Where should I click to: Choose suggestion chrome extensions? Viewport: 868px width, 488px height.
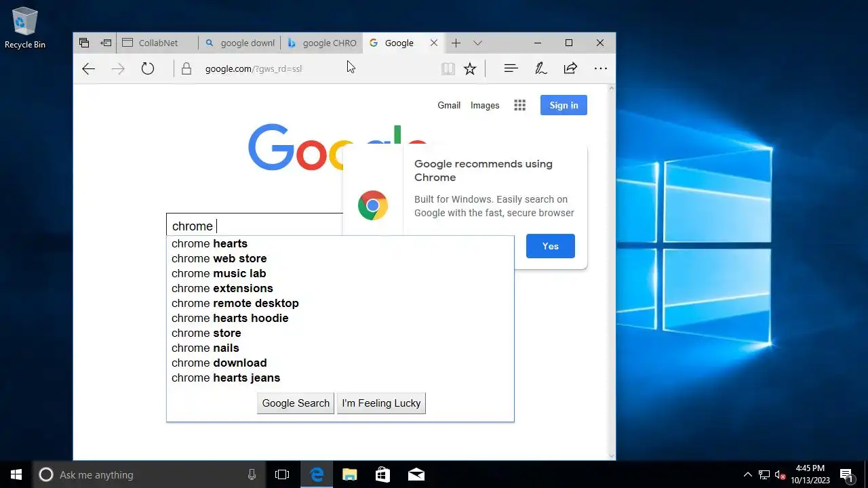[x=340, y=288]
